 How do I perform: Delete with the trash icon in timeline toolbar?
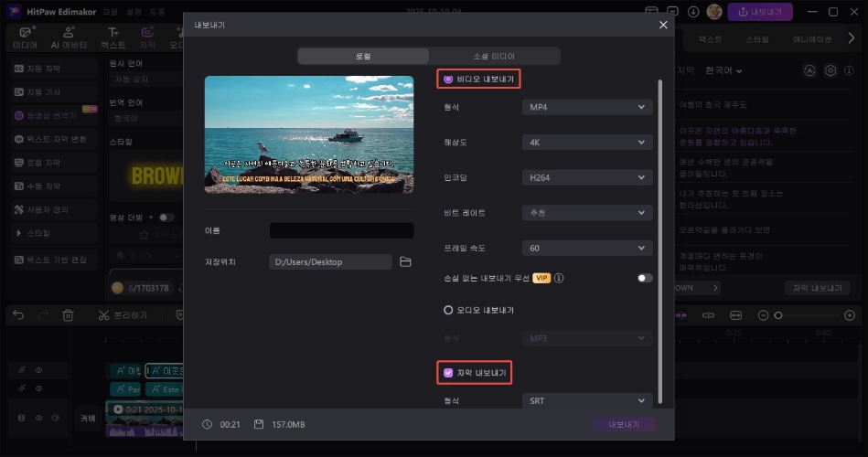click(68, 315)
